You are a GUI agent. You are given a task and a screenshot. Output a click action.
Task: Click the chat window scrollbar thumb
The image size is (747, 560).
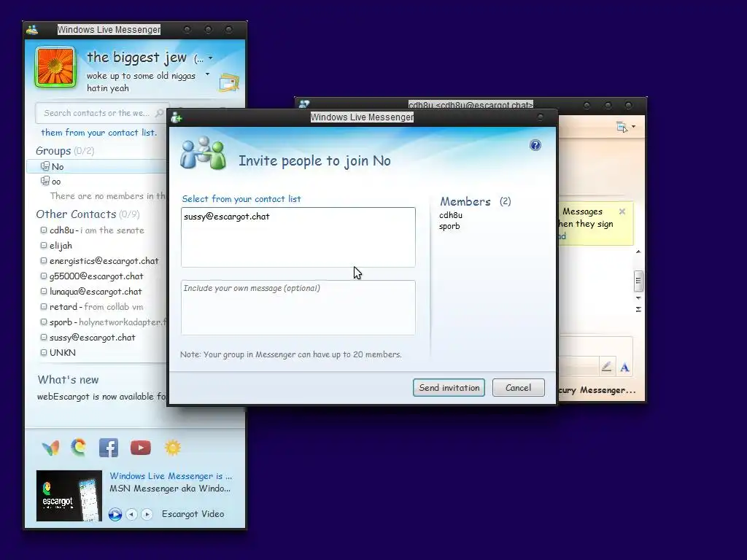638,281
